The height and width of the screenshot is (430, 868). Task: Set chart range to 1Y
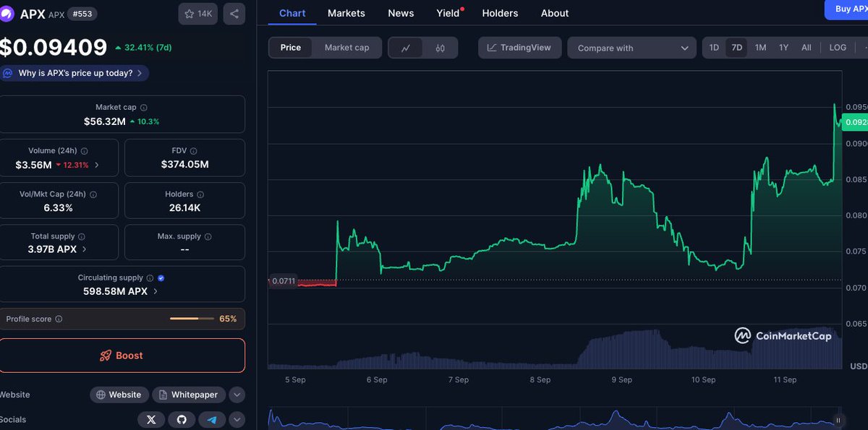pyautogui.click(x=783, y=48)
